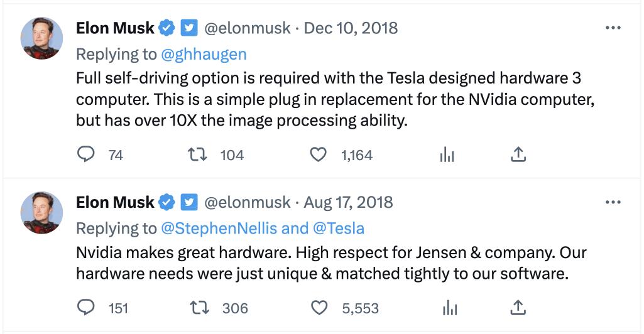Like the tweet with 5,553 likes
This screenshot has height=334, width=644.
click(320, 308)
